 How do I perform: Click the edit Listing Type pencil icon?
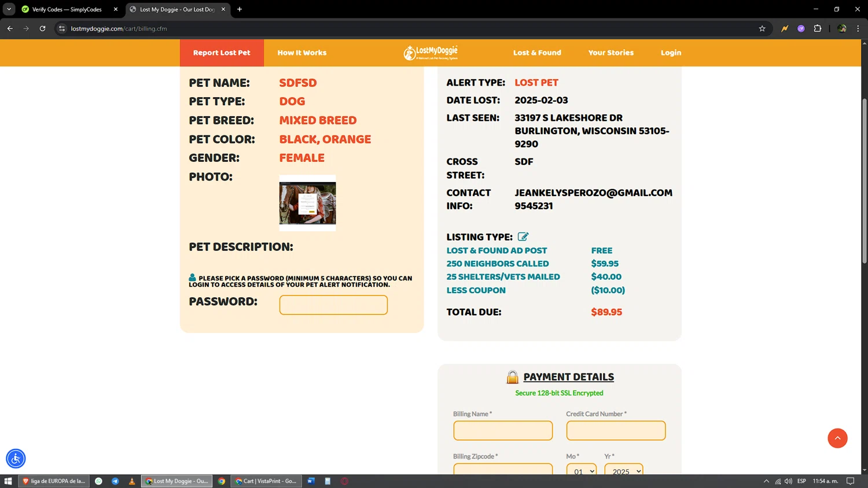(523, 236)
